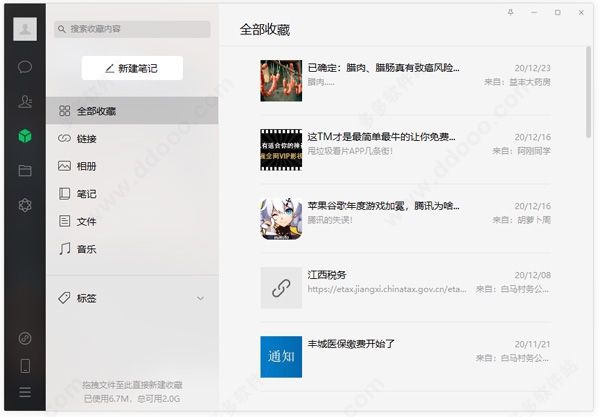This screenshot has height=417, width=600.
Task: Open the sausage thumbnail article
Action: [x=281, y=81]
